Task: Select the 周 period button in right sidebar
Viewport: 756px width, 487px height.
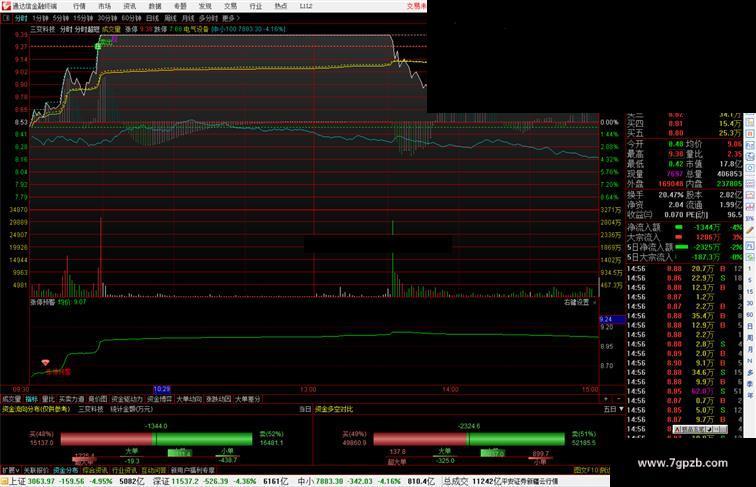Action: pyautogui.click(x=750, y=338)
